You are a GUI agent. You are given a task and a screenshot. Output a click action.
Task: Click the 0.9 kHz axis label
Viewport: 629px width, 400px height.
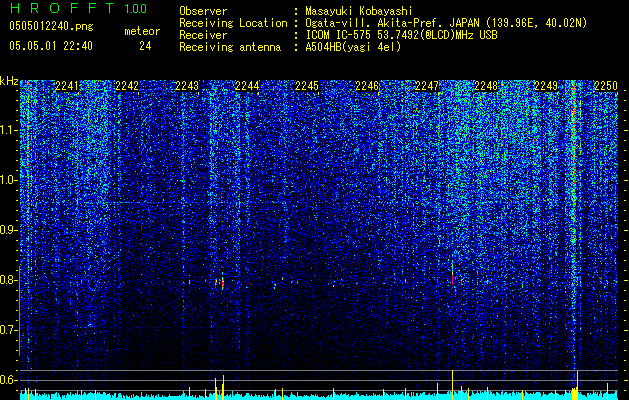(9, 230)
